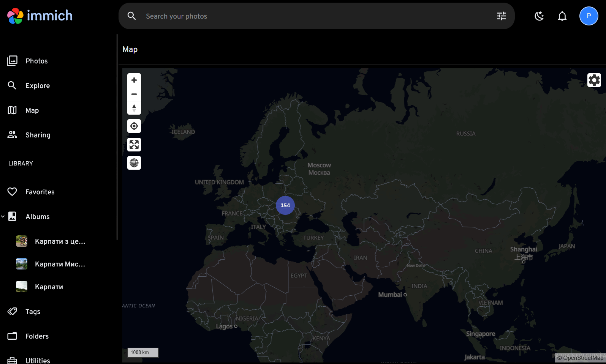Open the Tags page
Viewport: 606px width, 364px height.
click(x=33, y=312)
